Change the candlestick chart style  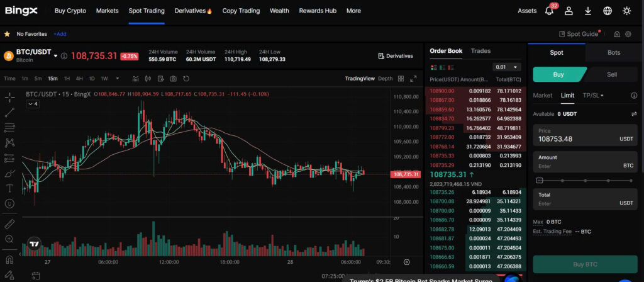(x=148, y=79)
